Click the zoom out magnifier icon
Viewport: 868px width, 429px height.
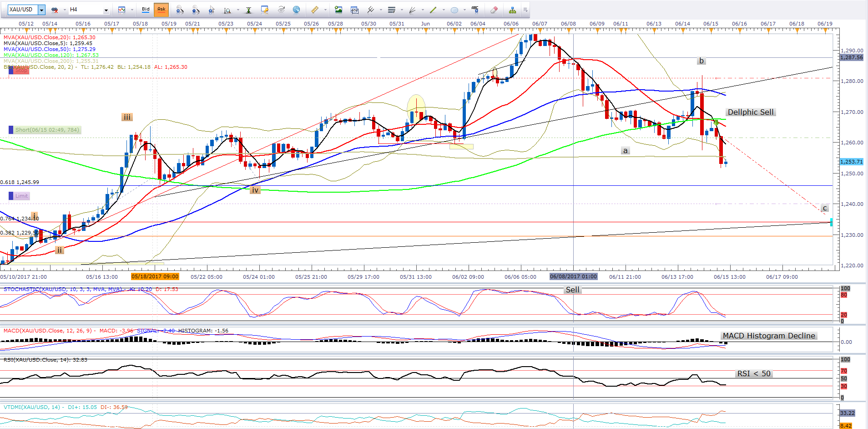[196, 10]
